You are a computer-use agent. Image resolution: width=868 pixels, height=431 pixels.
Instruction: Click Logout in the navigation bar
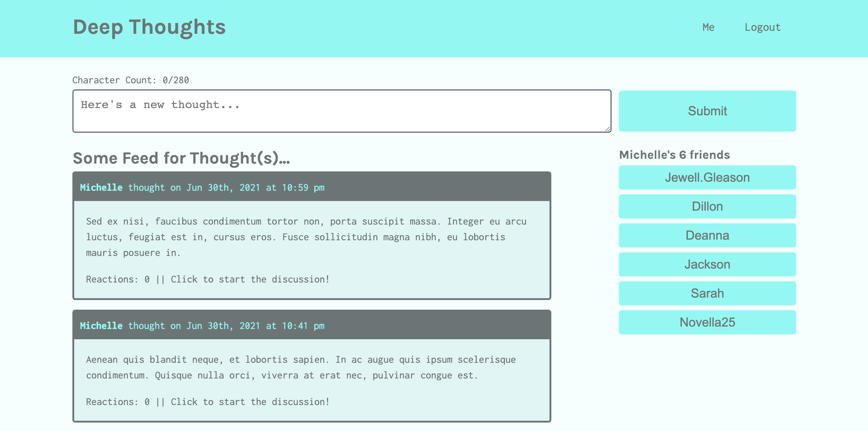coord(762,27)
